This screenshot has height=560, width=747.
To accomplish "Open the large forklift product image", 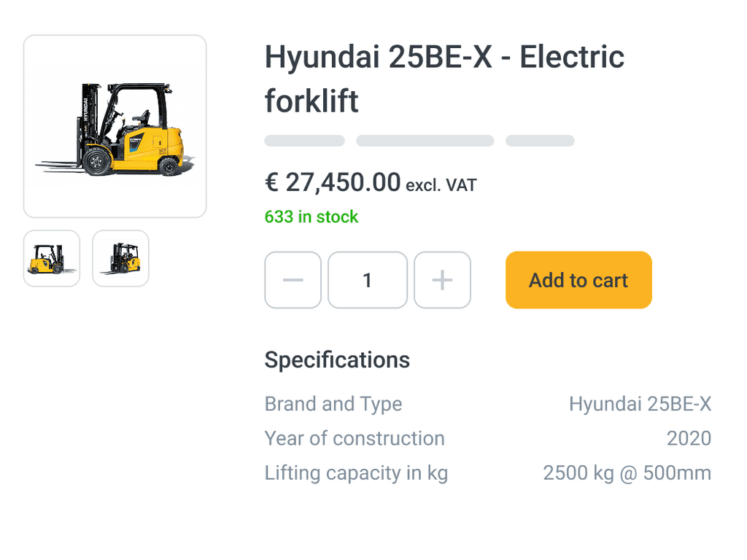I will 115,126.
